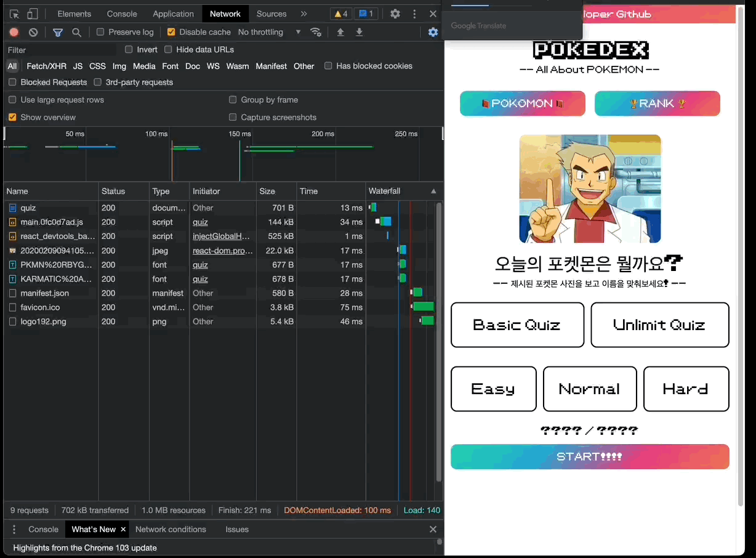Uncheck Show overview
This screenshot has width=756, height=558.
click(12, 117)
